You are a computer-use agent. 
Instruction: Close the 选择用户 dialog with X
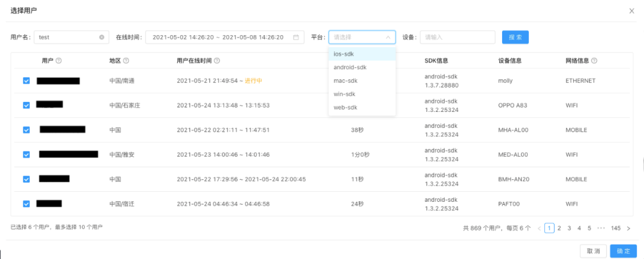click(631, 11)
